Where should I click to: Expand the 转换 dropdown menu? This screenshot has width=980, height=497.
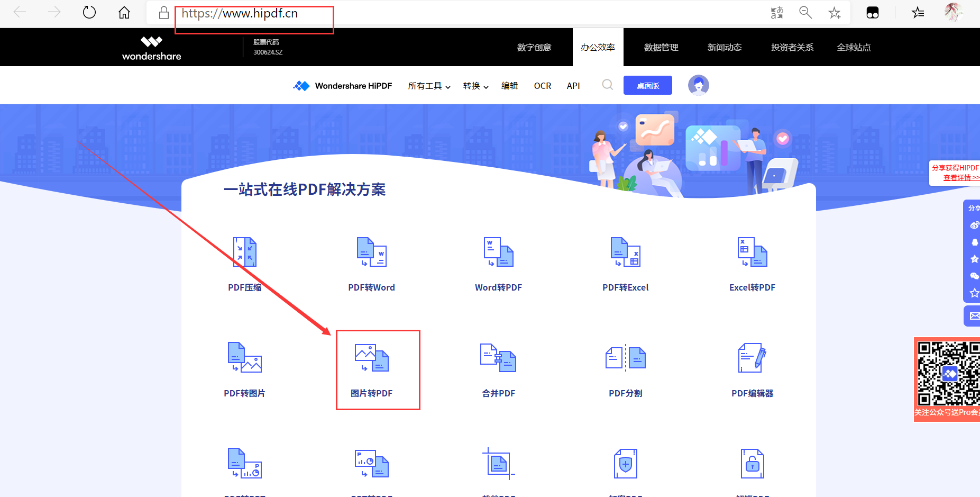pos(475,86)
